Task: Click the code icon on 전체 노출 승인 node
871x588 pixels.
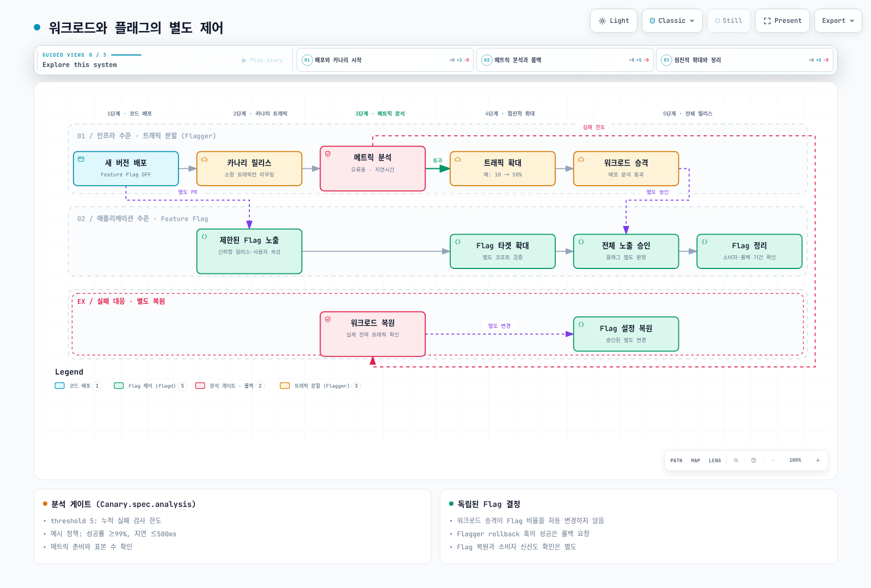Action: point(581,242)
